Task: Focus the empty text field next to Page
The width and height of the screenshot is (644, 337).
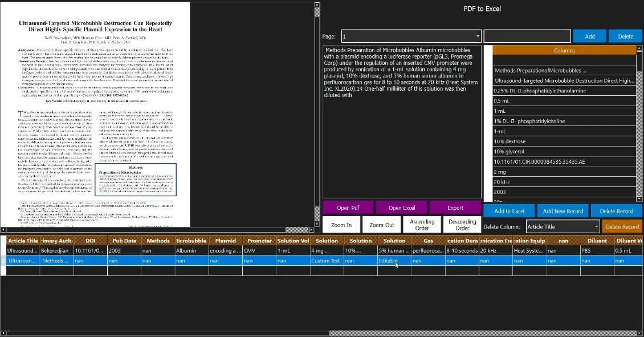Action: coord(527,36)
